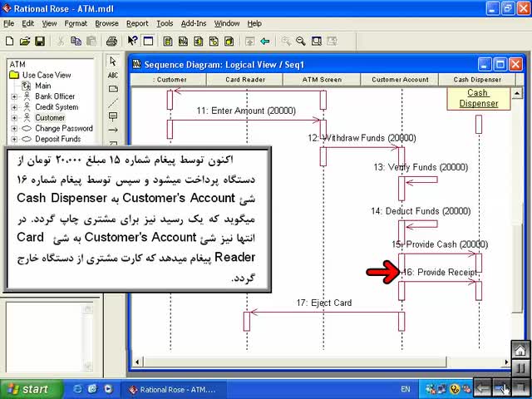Screen dimensions: 532x399
Task: Click the diagram's horizontal scrollbar track
Action: (295, 362)
